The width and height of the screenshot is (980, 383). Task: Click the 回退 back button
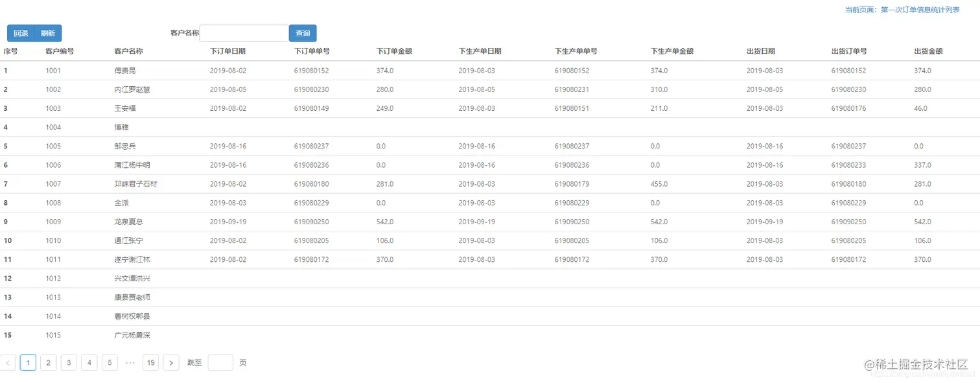pyautogui.click(x=21, y=33)
